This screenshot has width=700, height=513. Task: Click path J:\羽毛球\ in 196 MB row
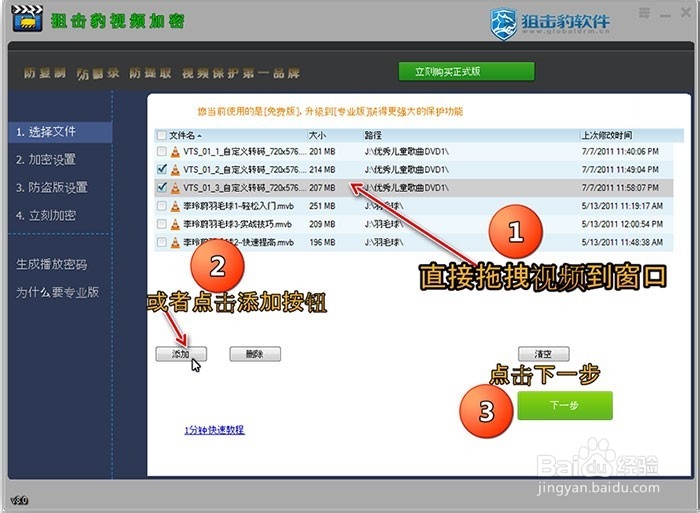click(384, 242)
